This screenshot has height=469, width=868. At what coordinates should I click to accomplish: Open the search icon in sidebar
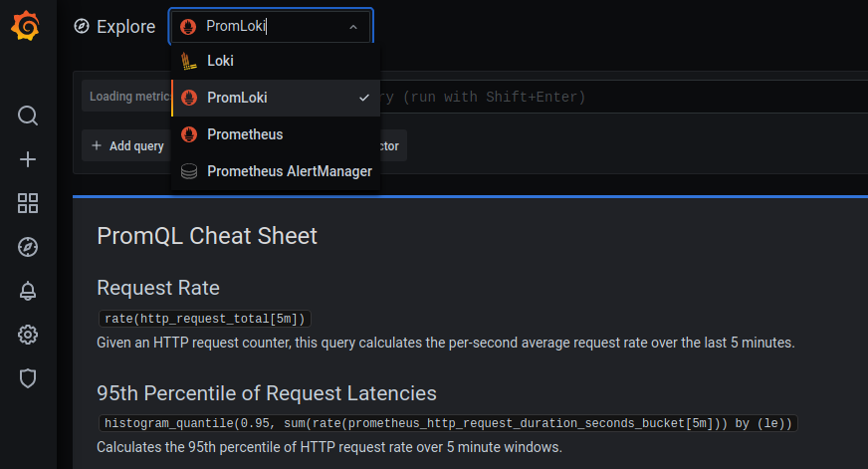pos(28,116)
